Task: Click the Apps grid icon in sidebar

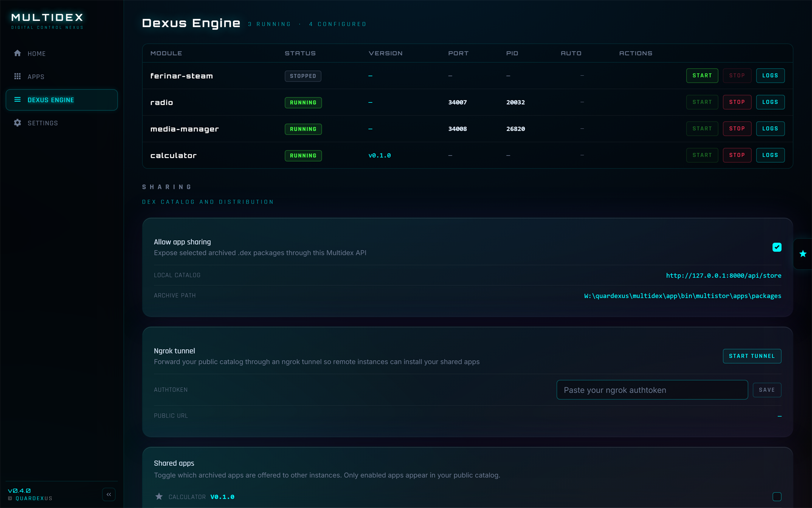Action: [x=17, y=76]
